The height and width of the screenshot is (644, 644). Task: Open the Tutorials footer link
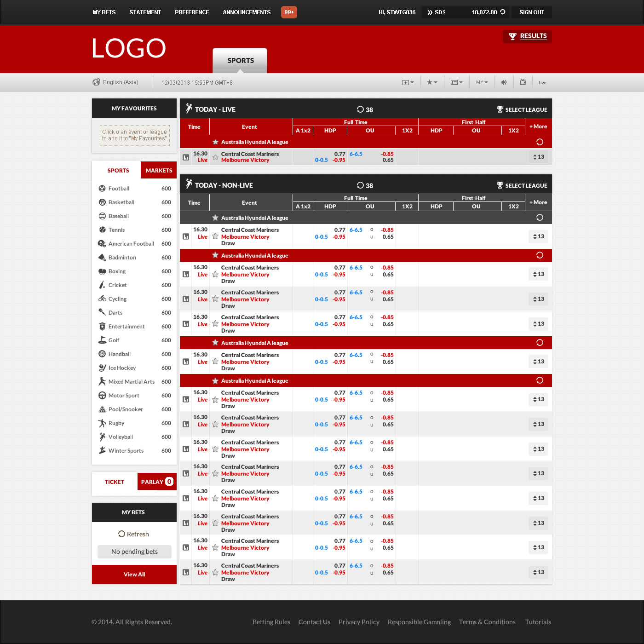[538, 622]
